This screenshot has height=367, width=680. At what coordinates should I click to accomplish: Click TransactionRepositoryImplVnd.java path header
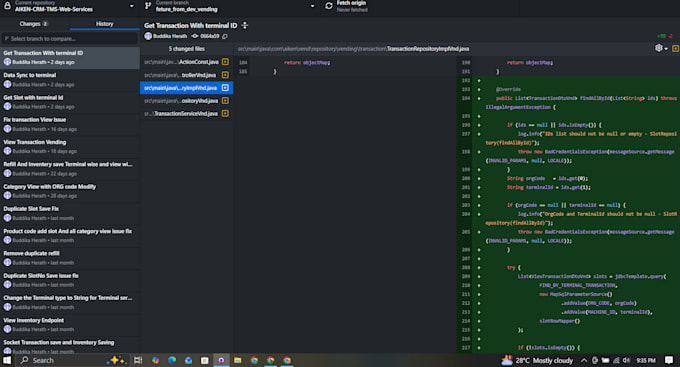click(x=428, y=49)
